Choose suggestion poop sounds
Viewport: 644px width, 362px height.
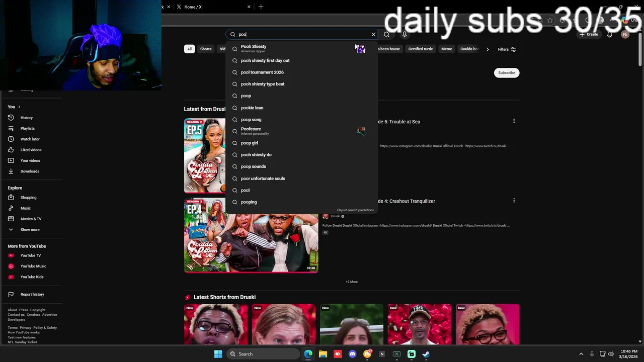coord(302,166)
